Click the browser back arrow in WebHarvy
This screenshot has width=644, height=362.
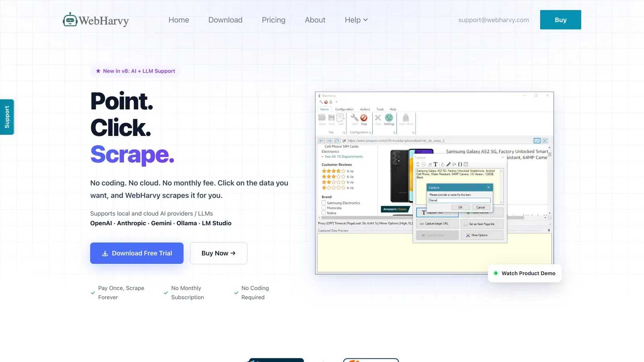point(321,141)
